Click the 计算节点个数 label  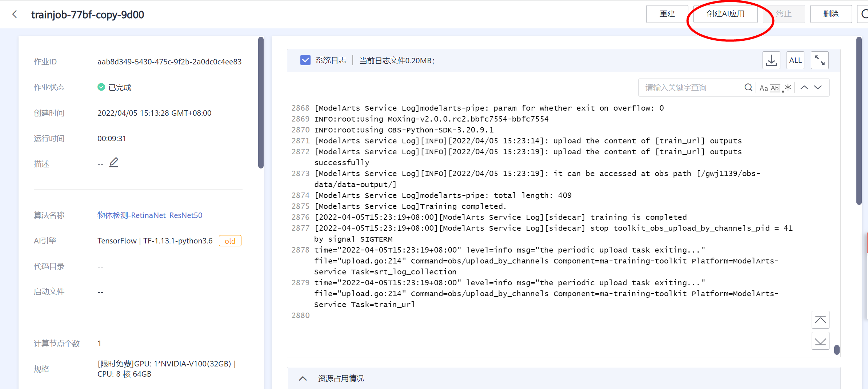tap(57, 344)
